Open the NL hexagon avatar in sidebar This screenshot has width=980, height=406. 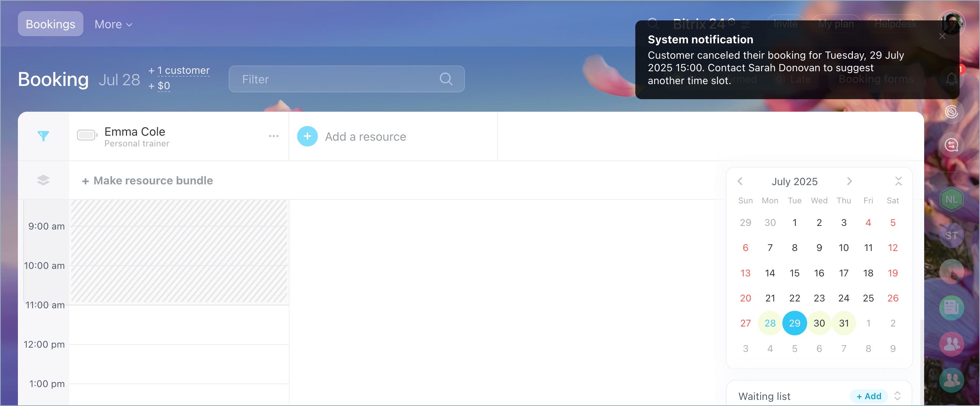click(x=951, y=199)
